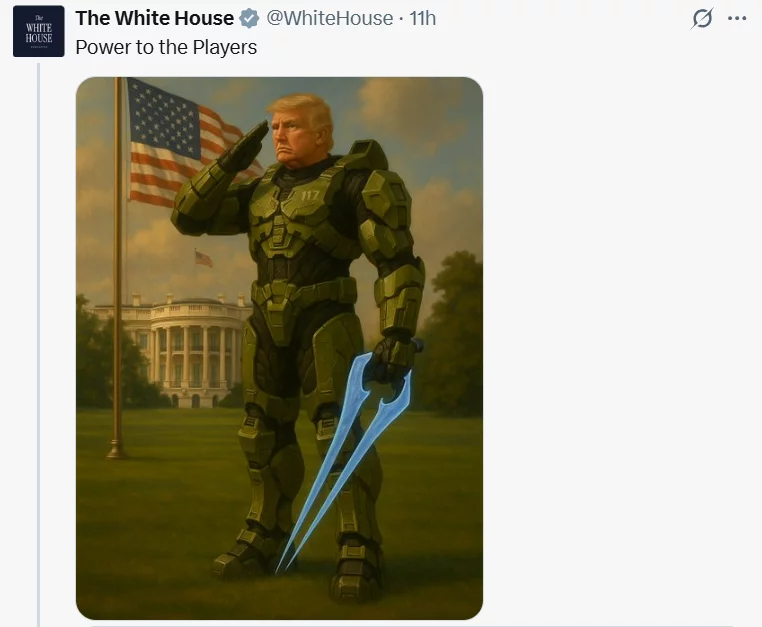Click the 117 number on chest armor
Image resolution: width=762 pixels, height=627 pixels.
click(x=310, y=196)
